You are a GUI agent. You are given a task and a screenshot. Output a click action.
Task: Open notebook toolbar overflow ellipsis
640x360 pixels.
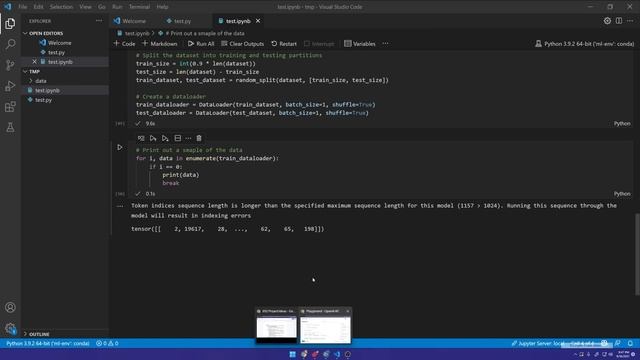pos(385,44)
